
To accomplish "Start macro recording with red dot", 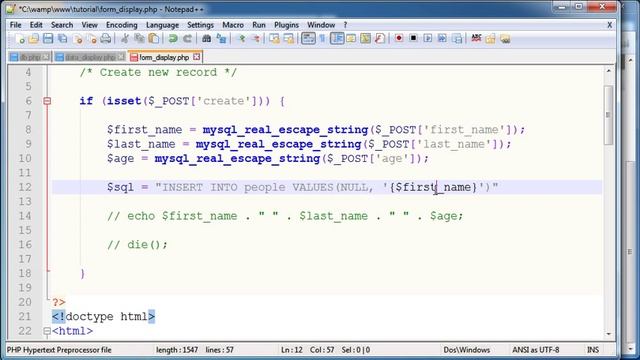I will pyautogui.click(x=399, y=38).
